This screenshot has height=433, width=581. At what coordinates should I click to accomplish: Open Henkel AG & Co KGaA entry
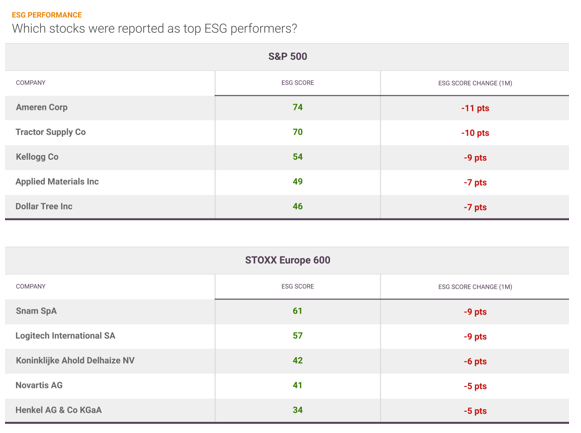pyautogui.click(x=59, y=410)
